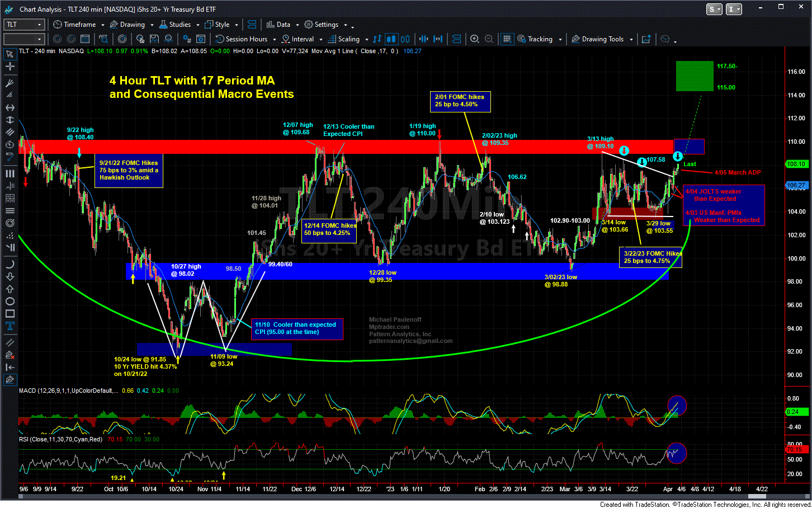Expand the Drawing menu arrow
812x508 pixels.
click(x=151, y=25)
